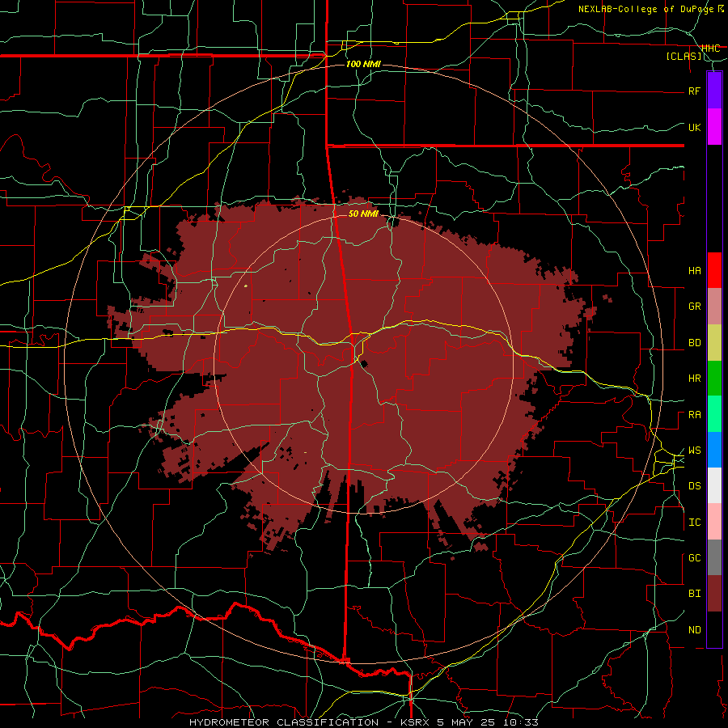
Task: Click the GR legend label
Action: [x=695, y=307]
